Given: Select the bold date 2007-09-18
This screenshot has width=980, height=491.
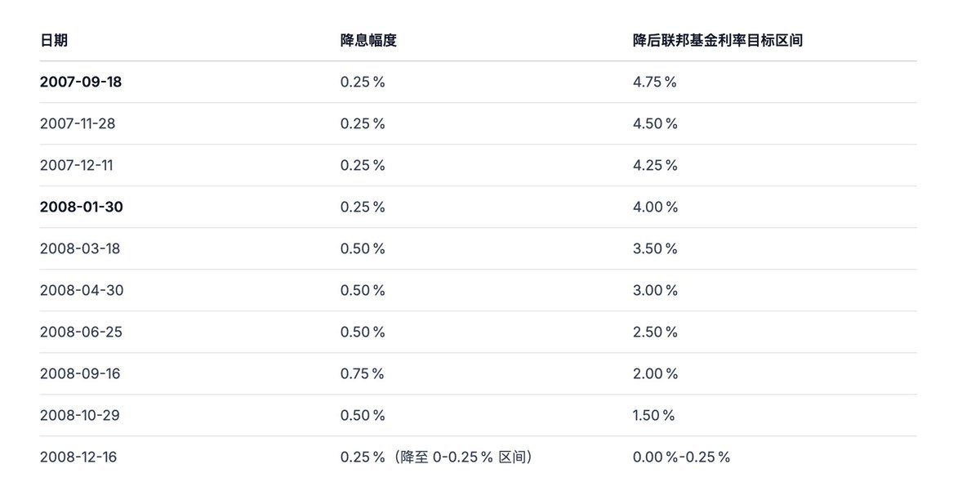Looking at the screenshot, I should (81, 82).
